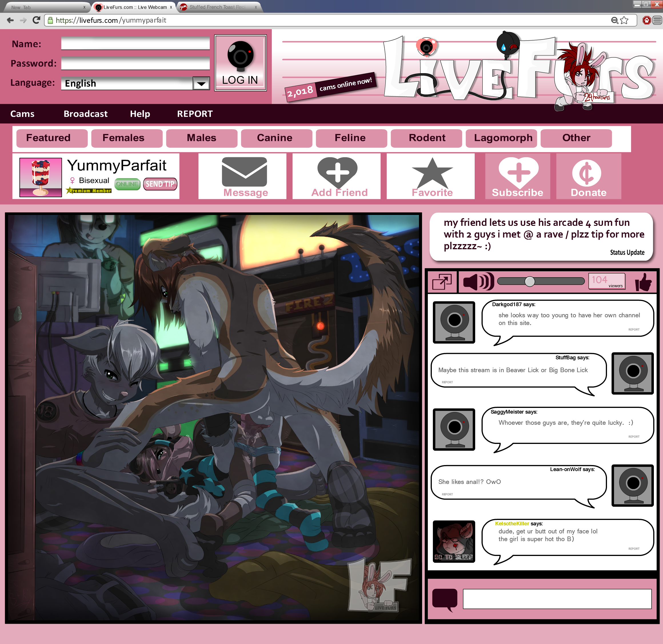Pop out the video player window
The image size is (663, 644).
tap(442, 281)
